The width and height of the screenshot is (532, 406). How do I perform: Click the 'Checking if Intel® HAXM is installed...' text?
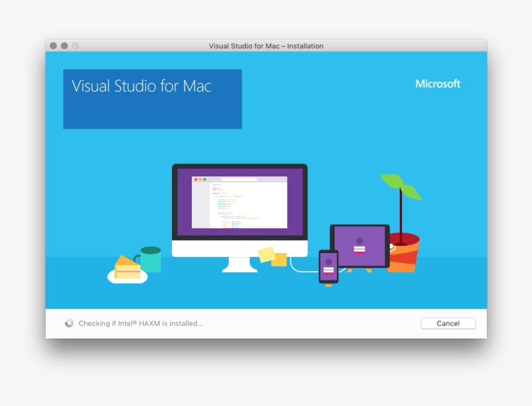[x=141, y=324]
